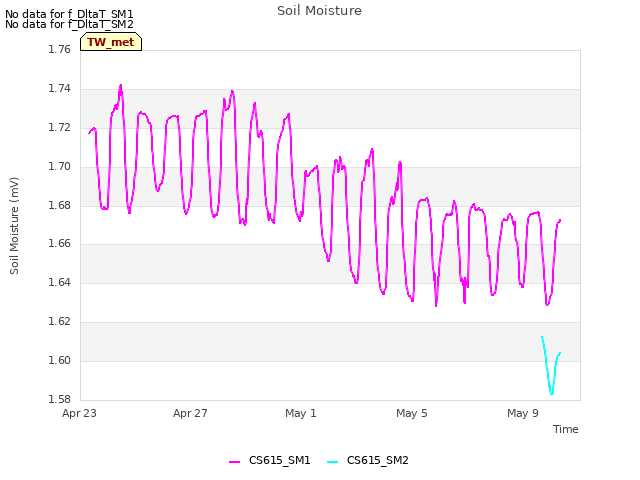Click the TW_met label box
This screenshot has height=480, width=640.
[x=111, y=42]
